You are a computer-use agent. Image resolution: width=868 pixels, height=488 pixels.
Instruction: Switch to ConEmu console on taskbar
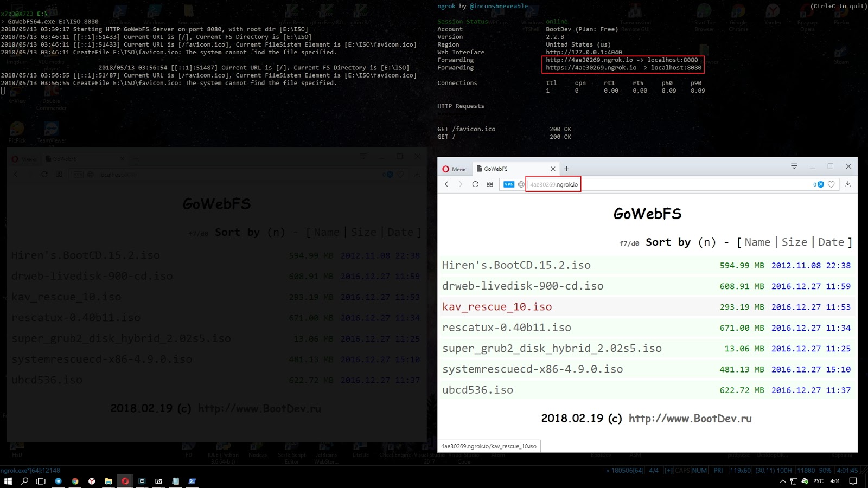tap(142, 481)
